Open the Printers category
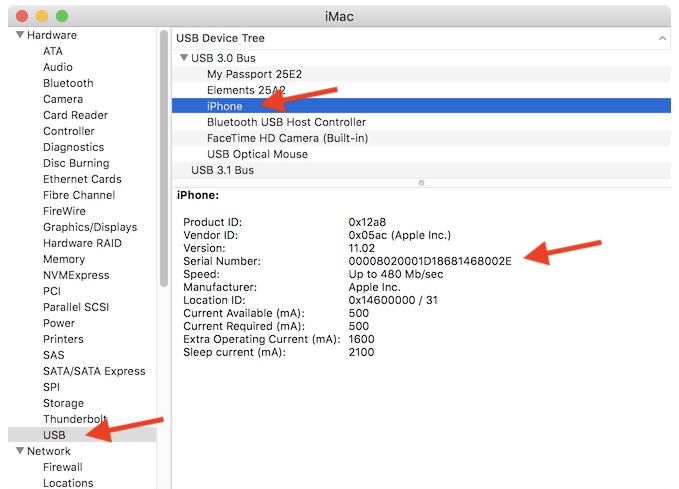The image size is (679, 489). [x=63, y=340]
